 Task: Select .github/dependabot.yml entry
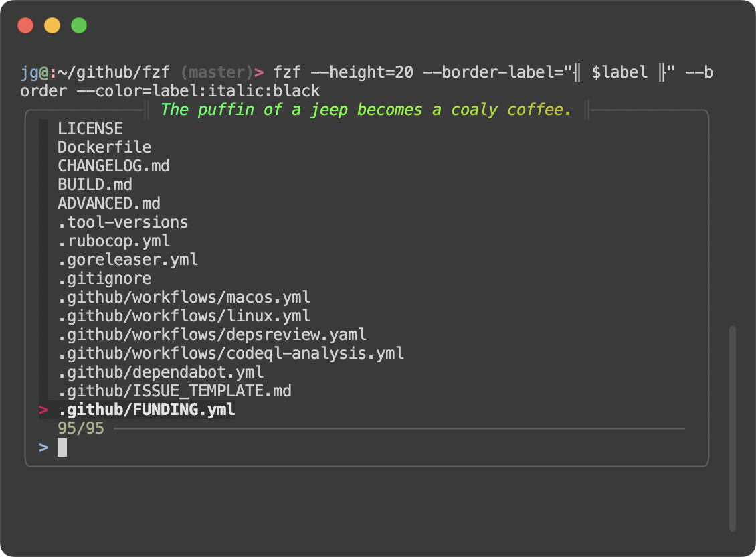[x=160, y=372]
